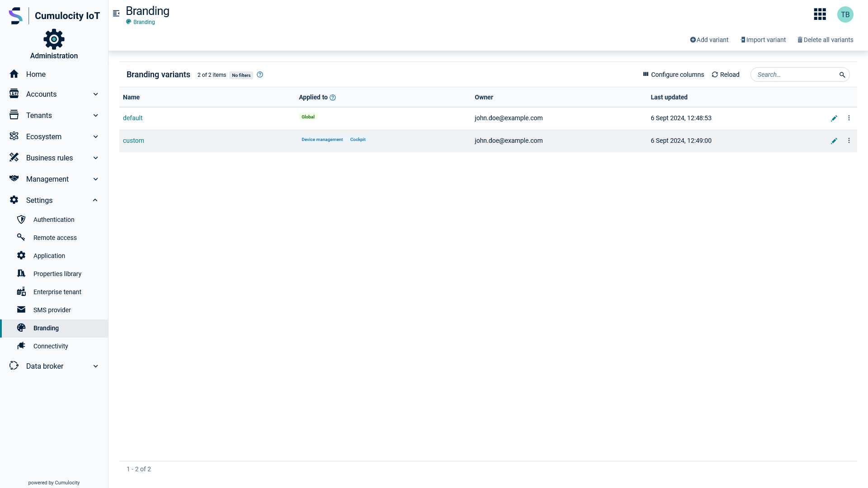The height and width of the screenshot is (488, 868).
Task: Sort by the Last updated column header
Action: pos(669,97)
